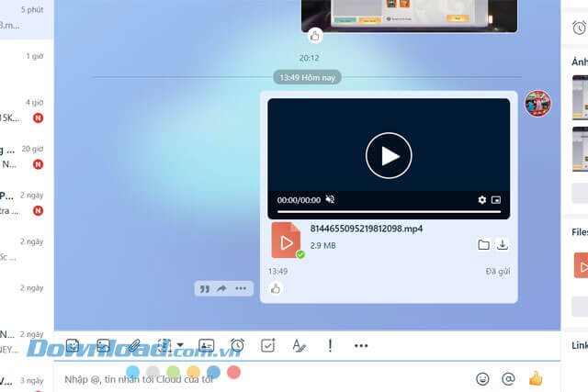Viewport: 588px width, 392px height.
Task: Expand screenshot options dropdown arrow
Action: click(x=180, y=345)
